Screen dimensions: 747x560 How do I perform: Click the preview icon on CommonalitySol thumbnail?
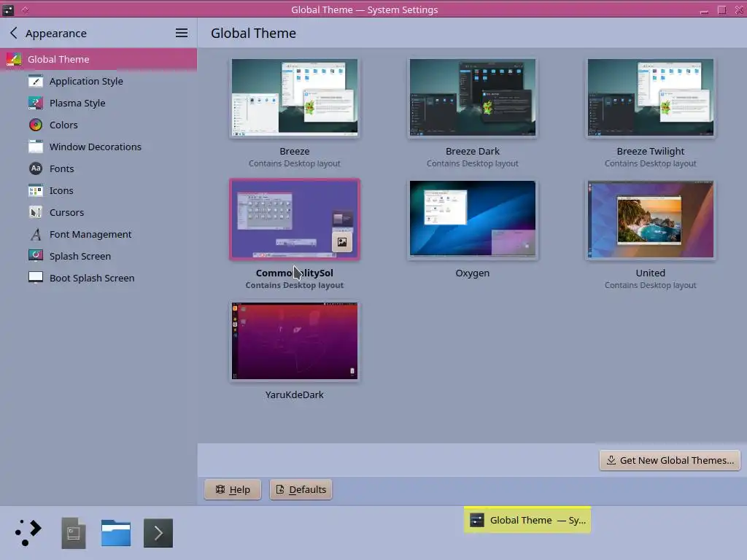pyautogui.click(x=342, y=242)
